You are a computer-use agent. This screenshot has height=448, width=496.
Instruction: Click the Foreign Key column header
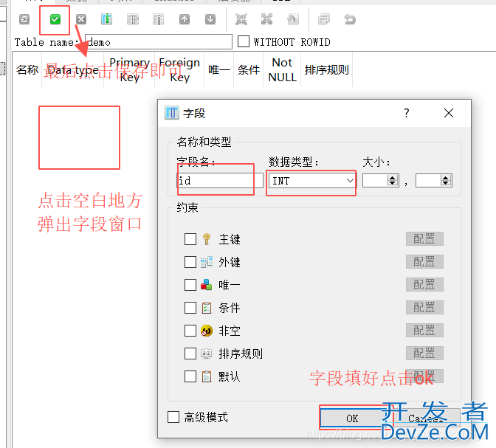point(179,69)
